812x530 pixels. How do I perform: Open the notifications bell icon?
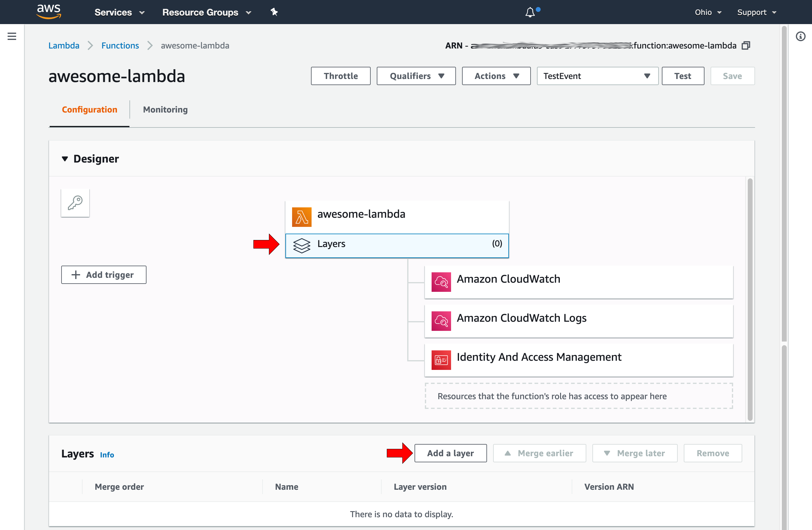point(530,13)
